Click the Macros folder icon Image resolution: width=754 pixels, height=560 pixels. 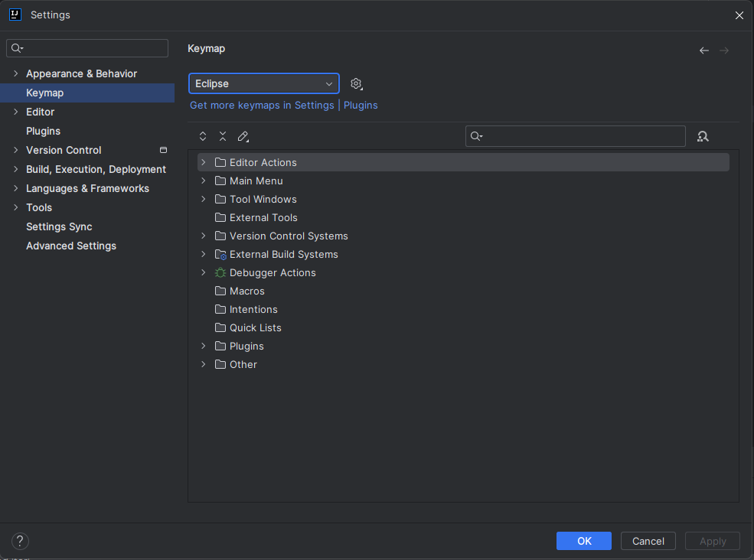click(220, 291)
